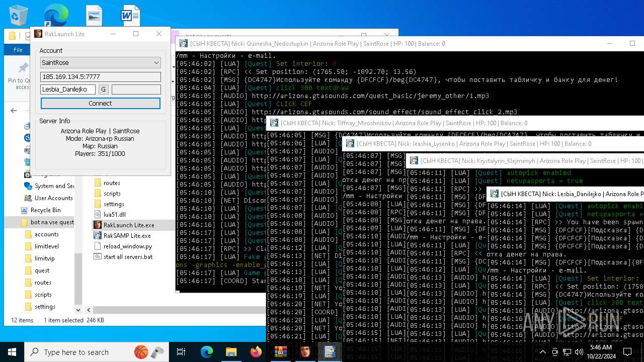Image resolution: width=644 pixels, height=362 pixels.
Task: Click the Type here to search box
Action: (96, 352)
